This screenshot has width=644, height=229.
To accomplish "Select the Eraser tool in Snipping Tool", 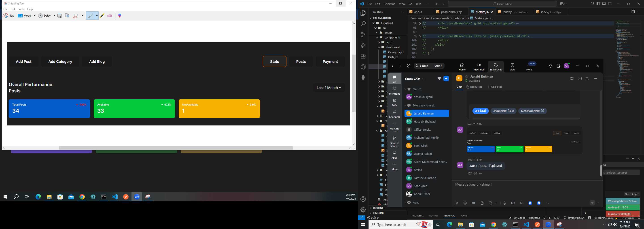I will (x=110, y=16).
